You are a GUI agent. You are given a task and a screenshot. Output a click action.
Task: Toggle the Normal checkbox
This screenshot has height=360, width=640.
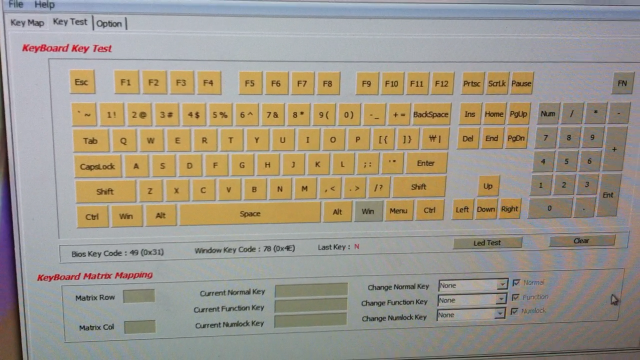click(x=516, y=282)
